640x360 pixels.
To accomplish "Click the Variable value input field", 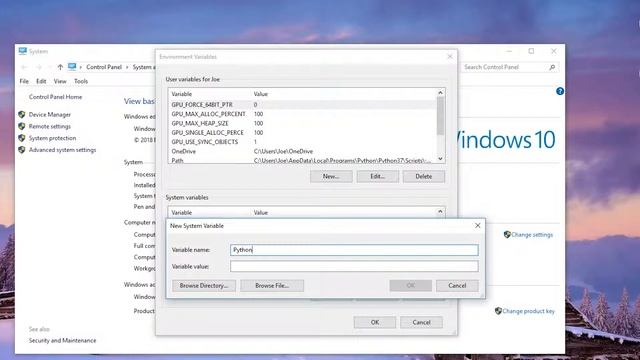I will pos(354,267).
